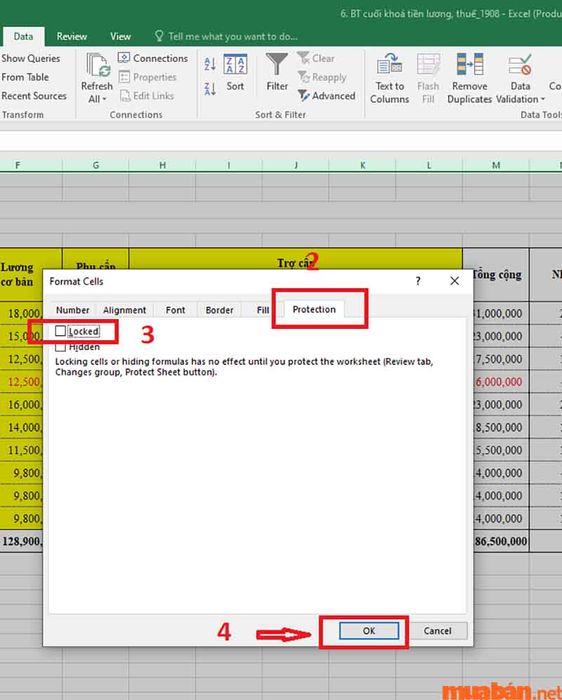Click the Flash Fill button

428,79
